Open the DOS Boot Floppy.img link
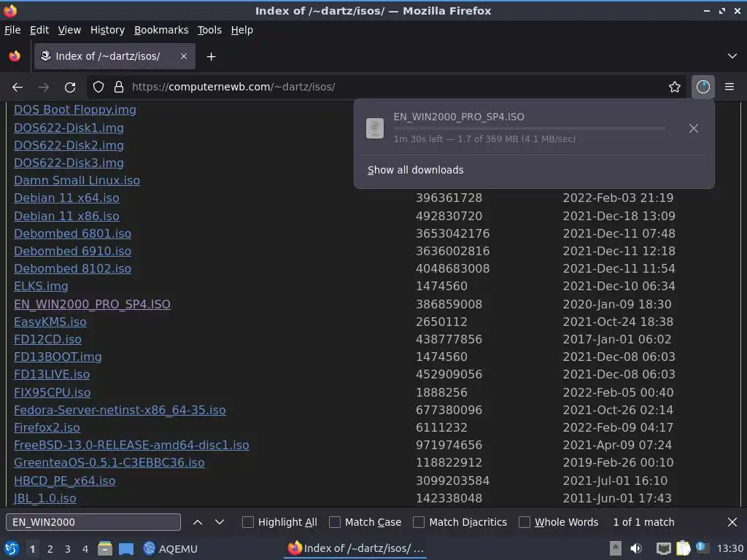The image size is (747, 560). tap(75, 110)
